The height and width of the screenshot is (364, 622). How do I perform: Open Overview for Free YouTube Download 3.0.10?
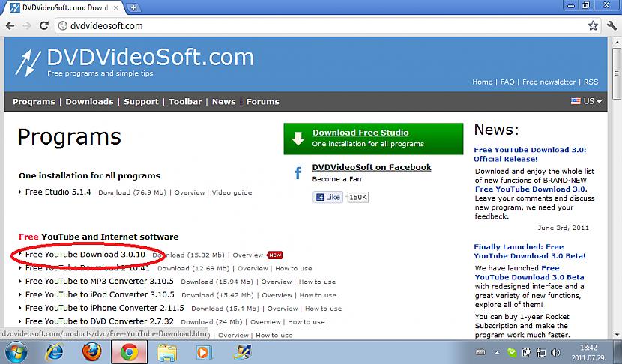click(247, 255)
